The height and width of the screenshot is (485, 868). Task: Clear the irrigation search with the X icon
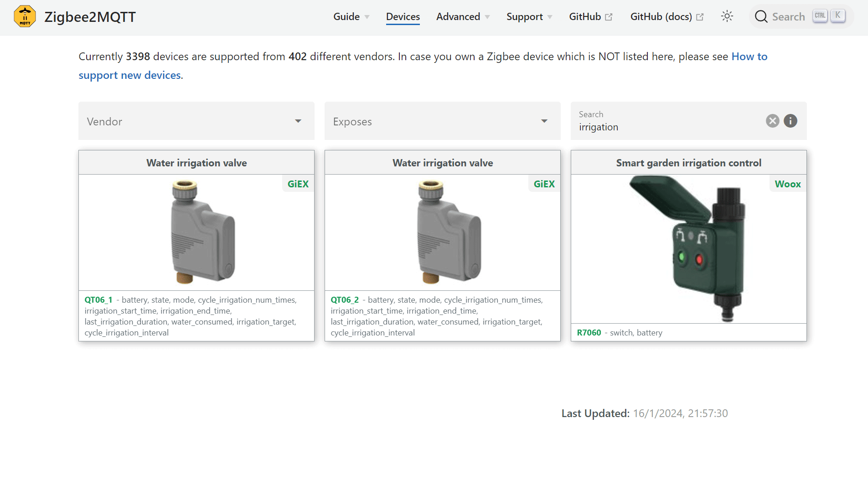[x=772, y=121]
